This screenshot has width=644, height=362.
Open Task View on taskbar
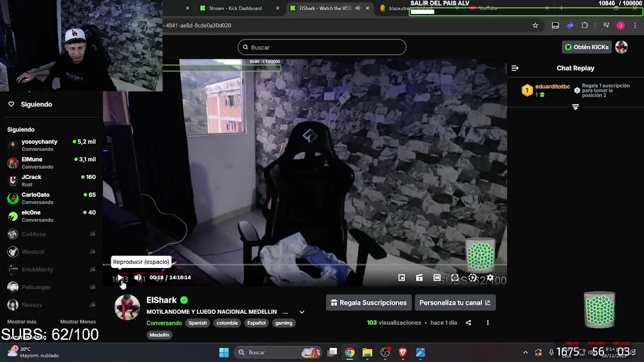coord(333,352)
